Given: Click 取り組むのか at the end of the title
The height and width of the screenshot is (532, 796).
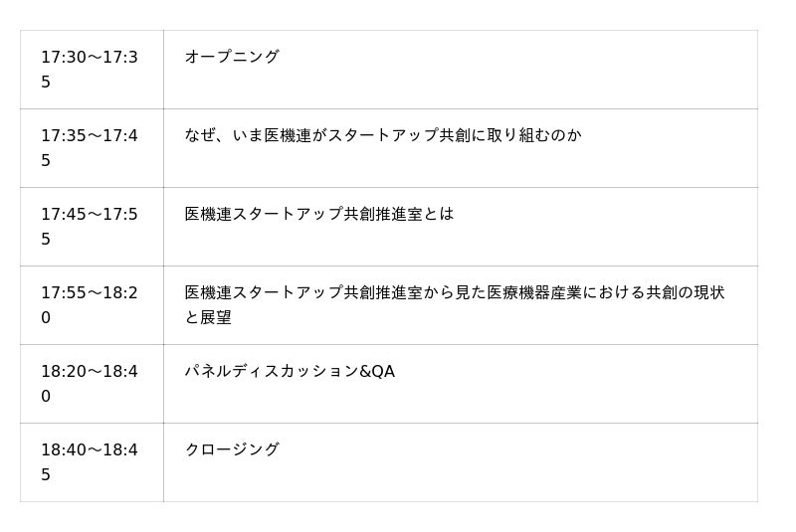Looking at the screenshot, I should point(534,135).
